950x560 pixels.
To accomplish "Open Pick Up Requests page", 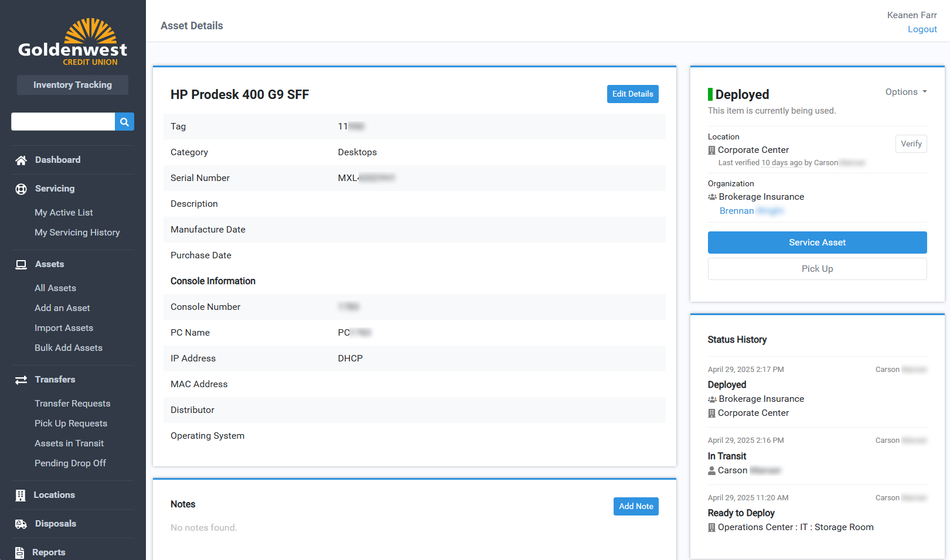I will [70, 424].
